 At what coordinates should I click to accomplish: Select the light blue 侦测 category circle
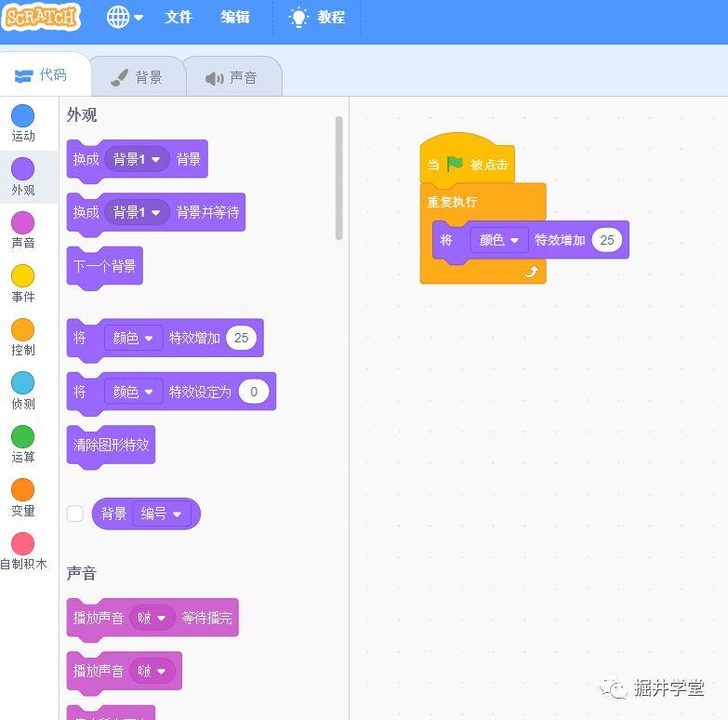pos(22,382)
